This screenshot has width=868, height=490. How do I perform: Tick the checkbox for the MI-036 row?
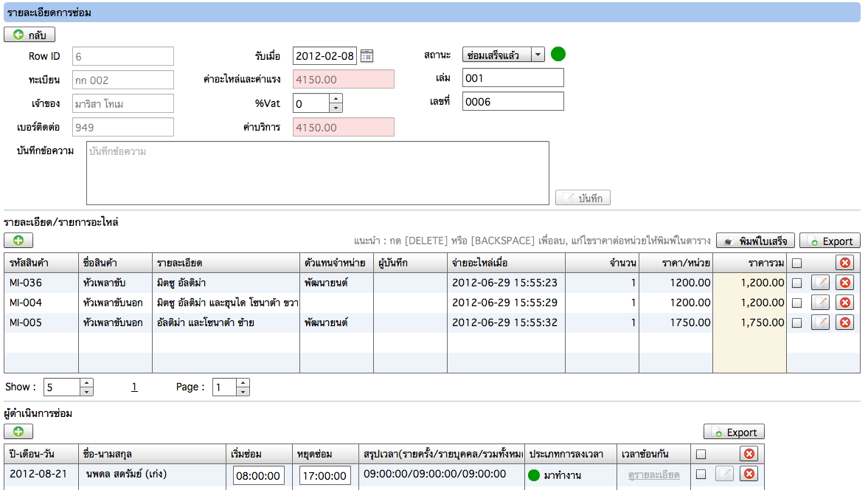point(796,283)
